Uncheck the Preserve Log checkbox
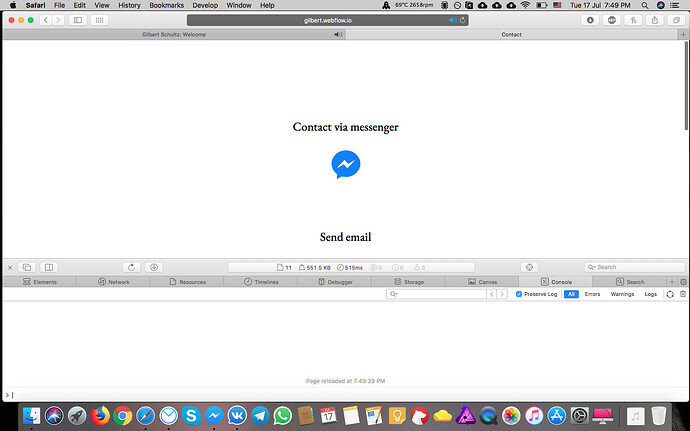The height and width of the screenshot is (431, 690). [519, 294]
